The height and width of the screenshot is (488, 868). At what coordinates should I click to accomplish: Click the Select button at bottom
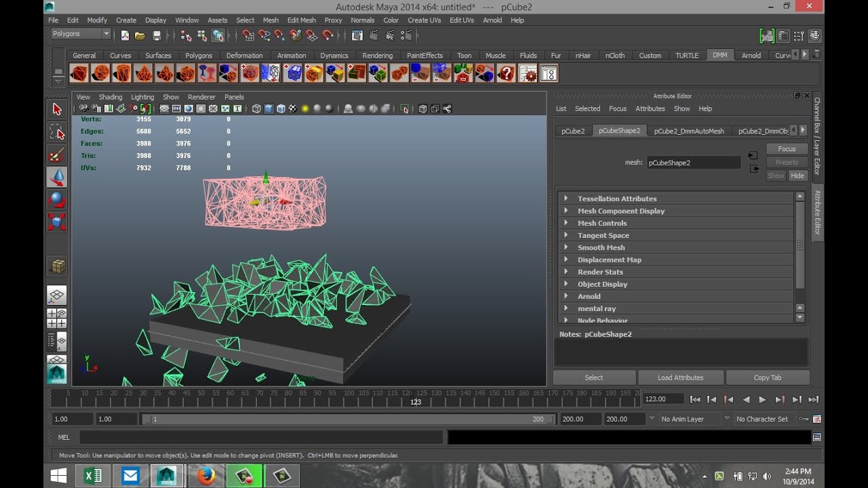594,378
